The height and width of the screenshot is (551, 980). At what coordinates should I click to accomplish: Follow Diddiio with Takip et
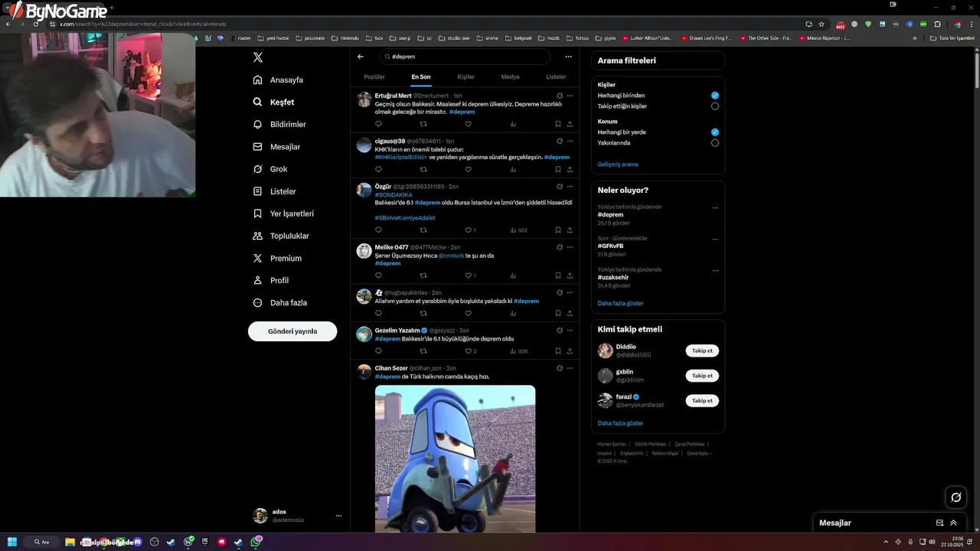(702, 350)
